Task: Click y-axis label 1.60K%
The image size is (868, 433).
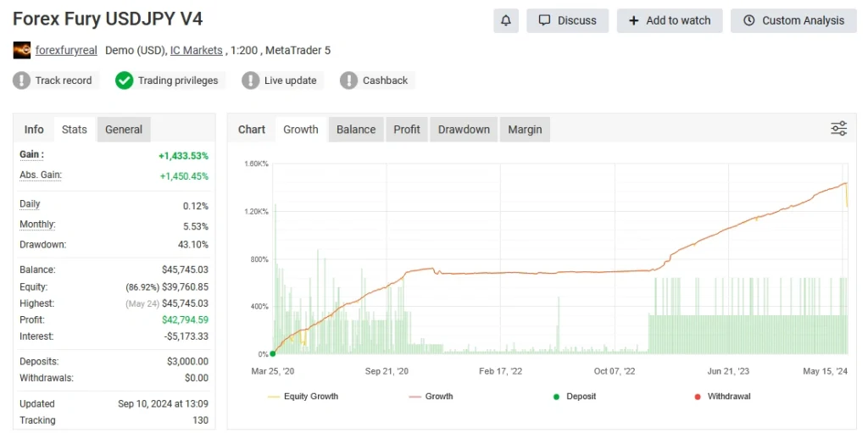Action: [256, 164]
